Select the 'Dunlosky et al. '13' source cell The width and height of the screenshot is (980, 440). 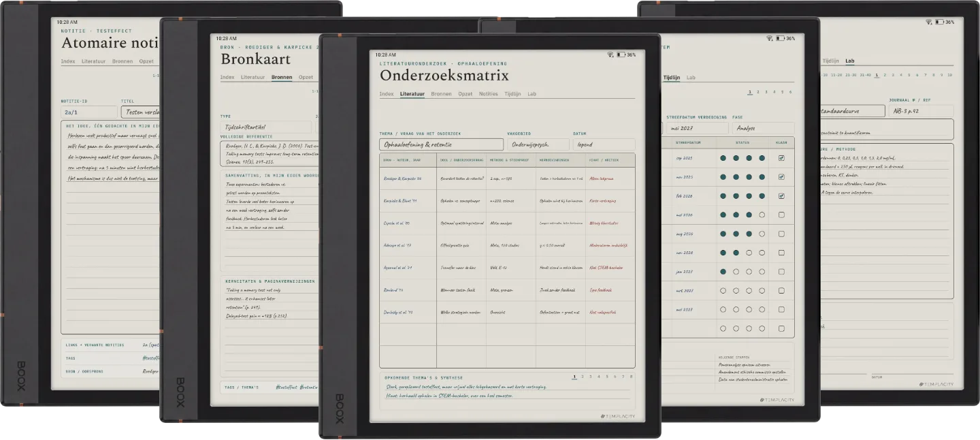[408, 312]
